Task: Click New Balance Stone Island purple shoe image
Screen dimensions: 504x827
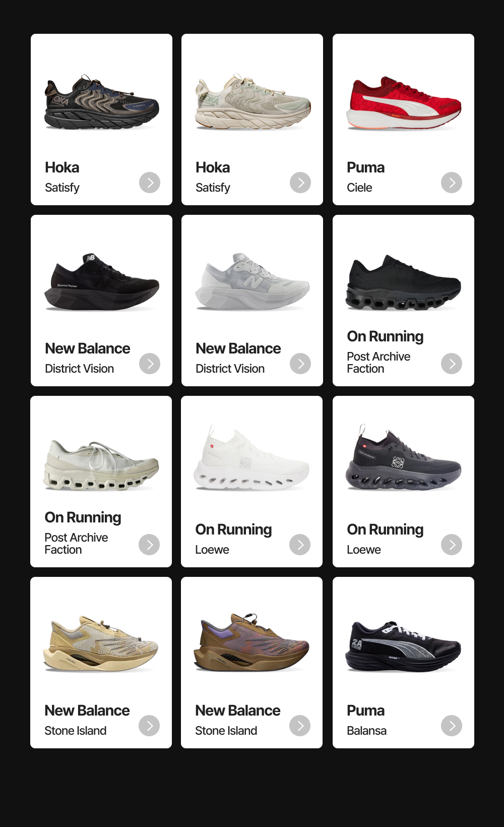Action: pos(251,642)
